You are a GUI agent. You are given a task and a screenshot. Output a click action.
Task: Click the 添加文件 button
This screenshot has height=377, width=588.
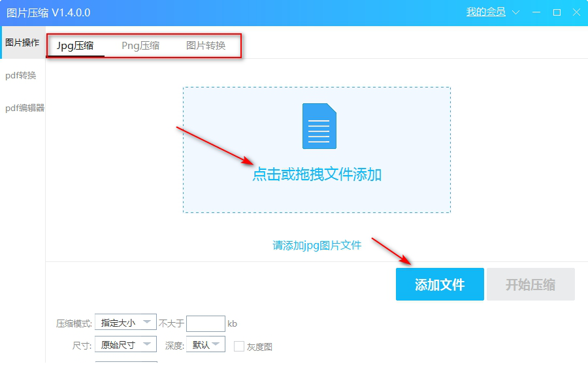point(440,284)
